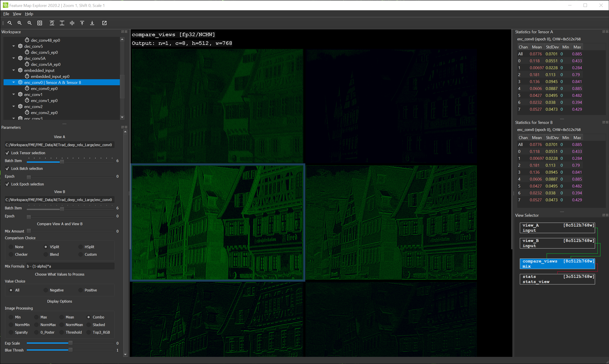The height and width of the screenshot is (364, 609).
Task: Click the fit-to-view arrows icon
Action: (40, 23)
